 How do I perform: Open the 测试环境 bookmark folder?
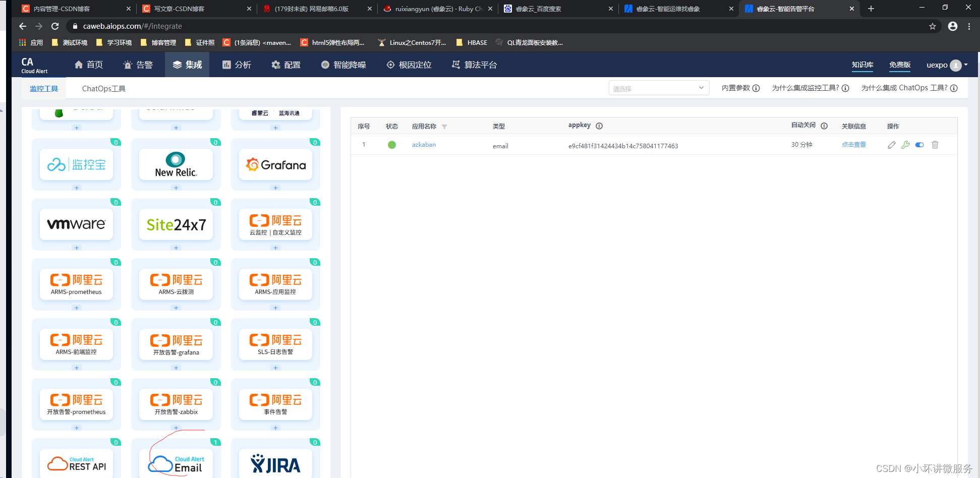pyautogui.click(x=70, y=42)
